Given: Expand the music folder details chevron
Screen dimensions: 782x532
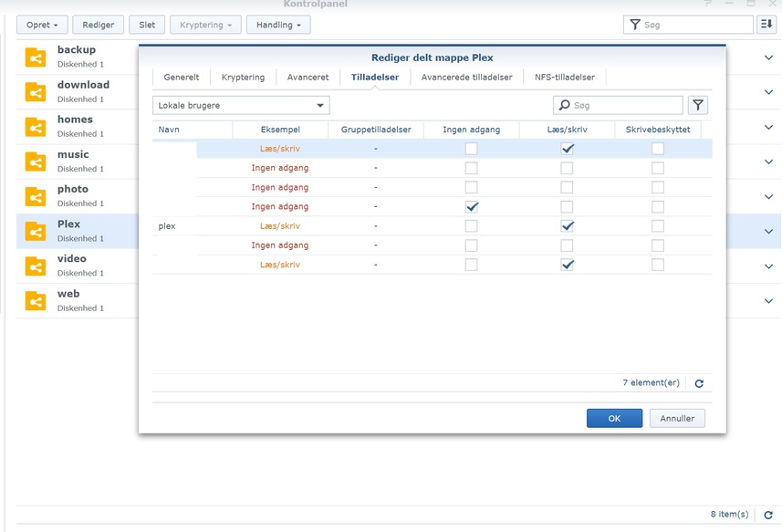Looking at the screenshot, I should pyautogui.click(x=768, y=162).
